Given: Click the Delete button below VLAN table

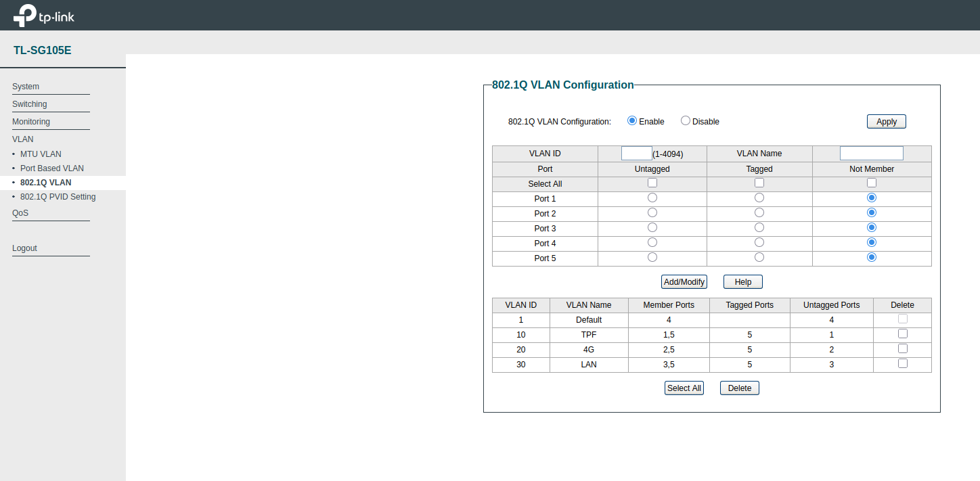Looking at the screenshot, I should pyautogui.click(x=740, y=388).
